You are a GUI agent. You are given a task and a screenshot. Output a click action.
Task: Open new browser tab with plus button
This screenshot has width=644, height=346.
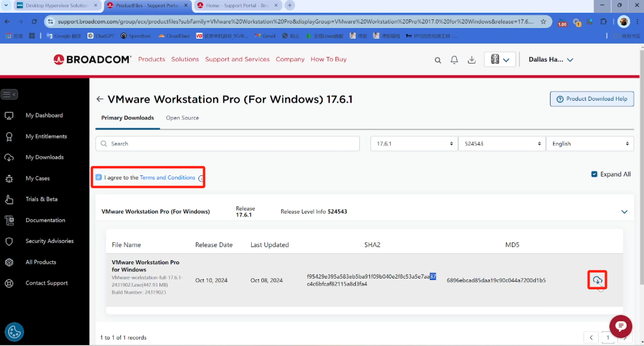tap(290, 6)
